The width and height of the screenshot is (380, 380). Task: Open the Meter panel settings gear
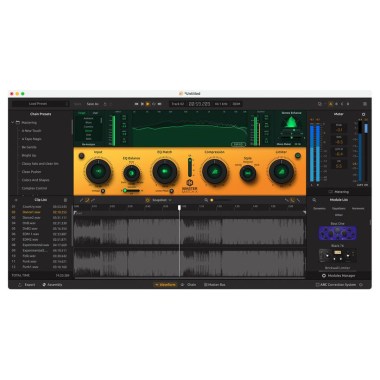[x=363, y=114]
